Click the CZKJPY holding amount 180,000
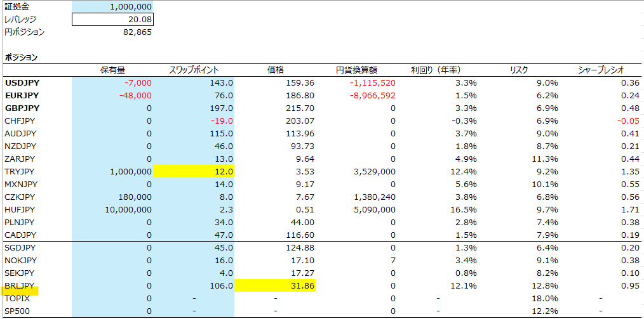The height and width of the screenshot is (319, 644). pos(112,197)
